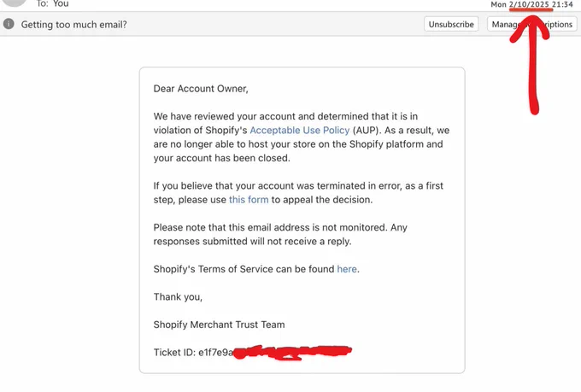Click the 'Shopify Merchant Trust Team' signature

219,325
